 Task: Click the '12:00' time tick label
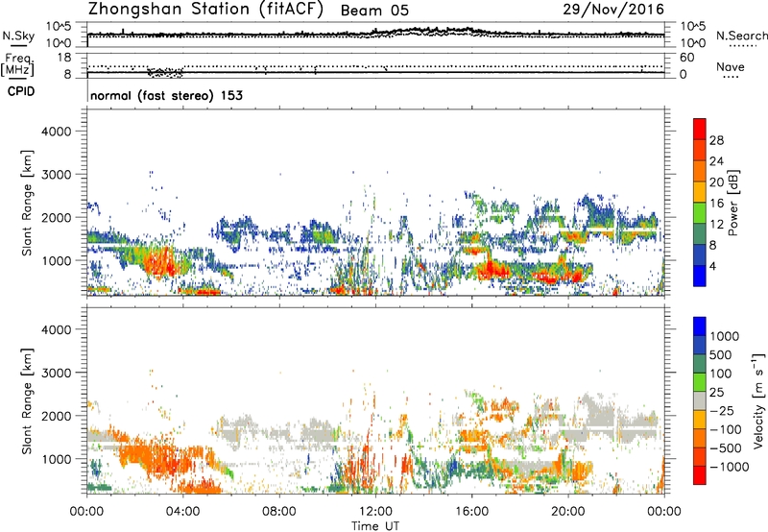click(x=375, y=512)
